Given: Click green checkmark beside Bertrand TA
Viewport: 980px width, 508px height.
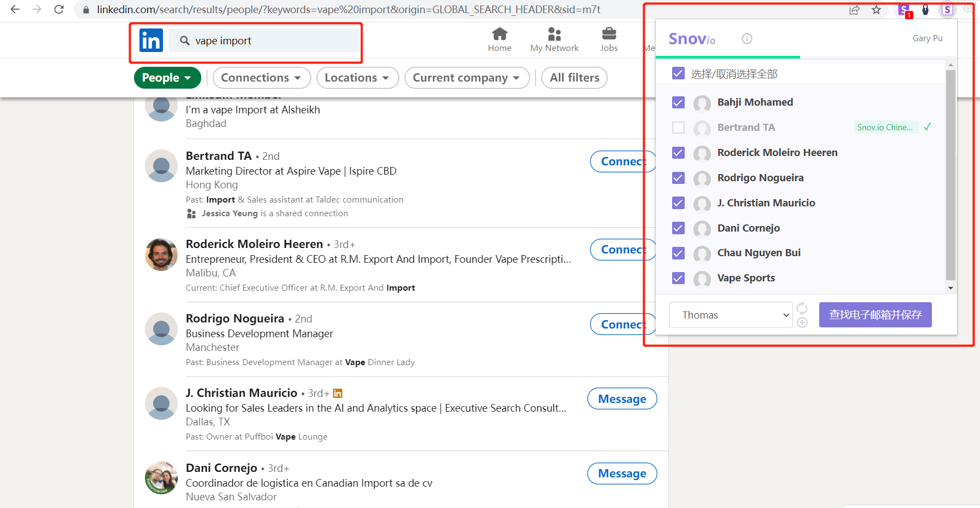Looking at the screenshot, I should [x=927, y=127].
